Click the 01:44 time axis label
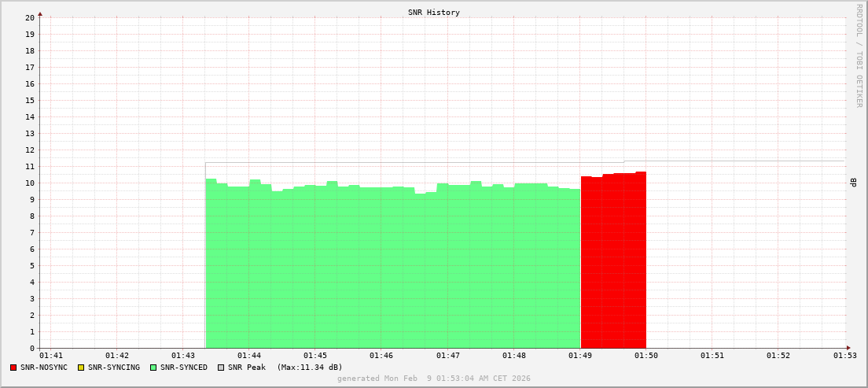Image resolution: width=868 pixels, height=388 pixels. click(249, 356)
